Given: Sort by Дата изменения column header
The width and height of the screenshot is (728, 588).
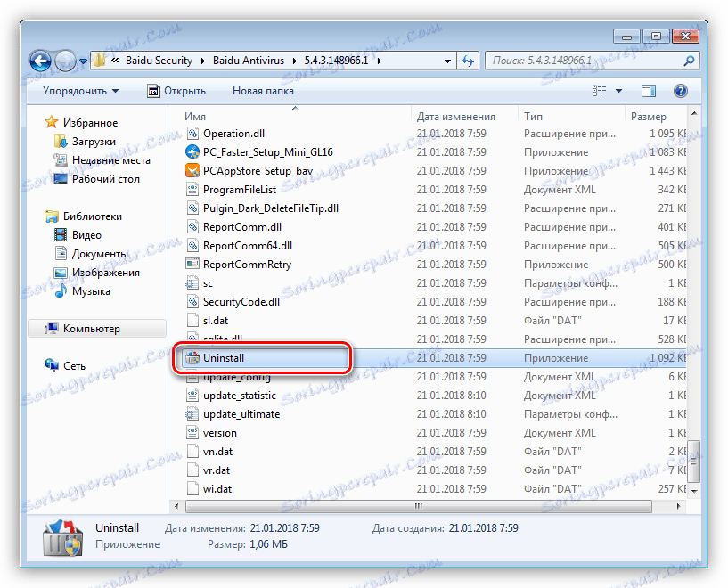Looking at the screenshot, I should tap(455, 117).
